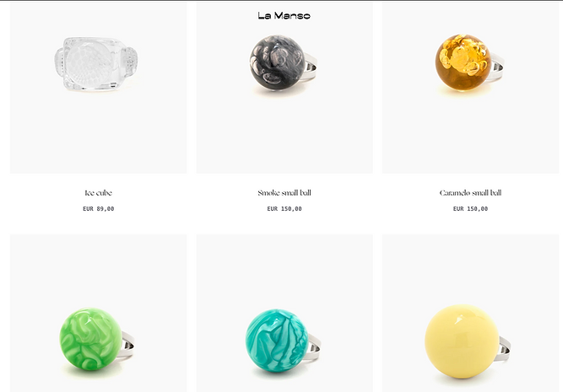Click the La Manso logo
The height and width of the screenshot is (392, 563).
284,15
